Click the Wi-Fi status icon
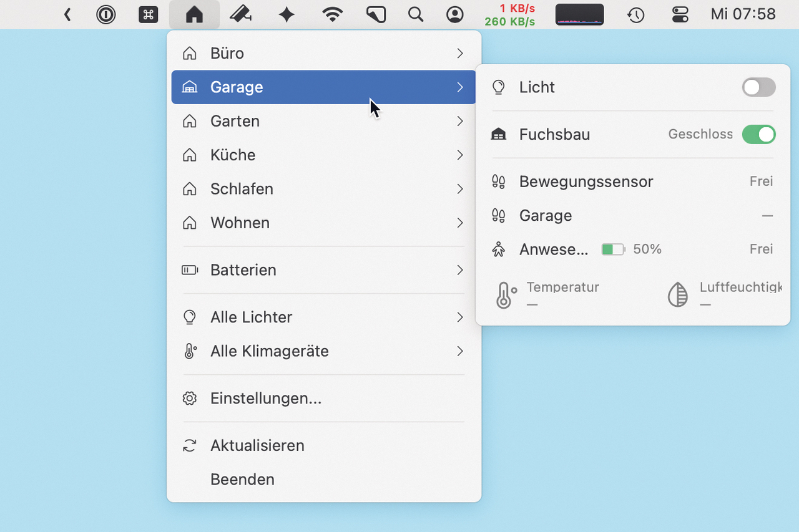 (x=333, y=14)
